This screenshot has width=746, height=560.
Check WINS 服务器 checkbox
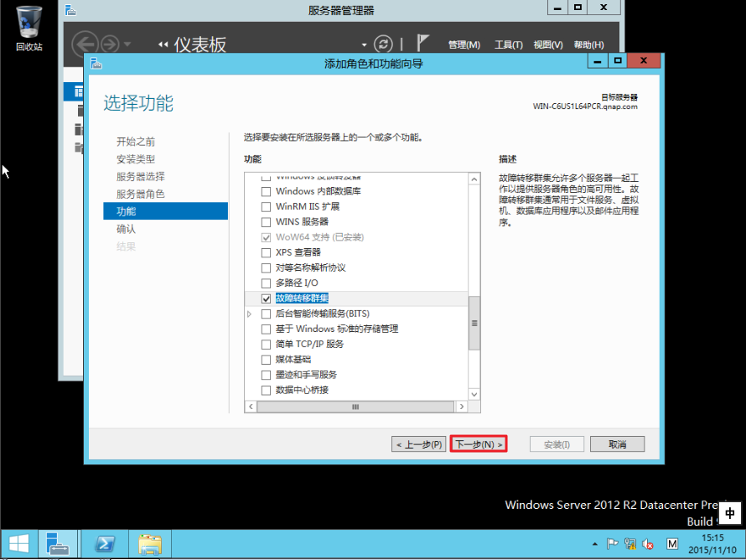coord(266,221)
